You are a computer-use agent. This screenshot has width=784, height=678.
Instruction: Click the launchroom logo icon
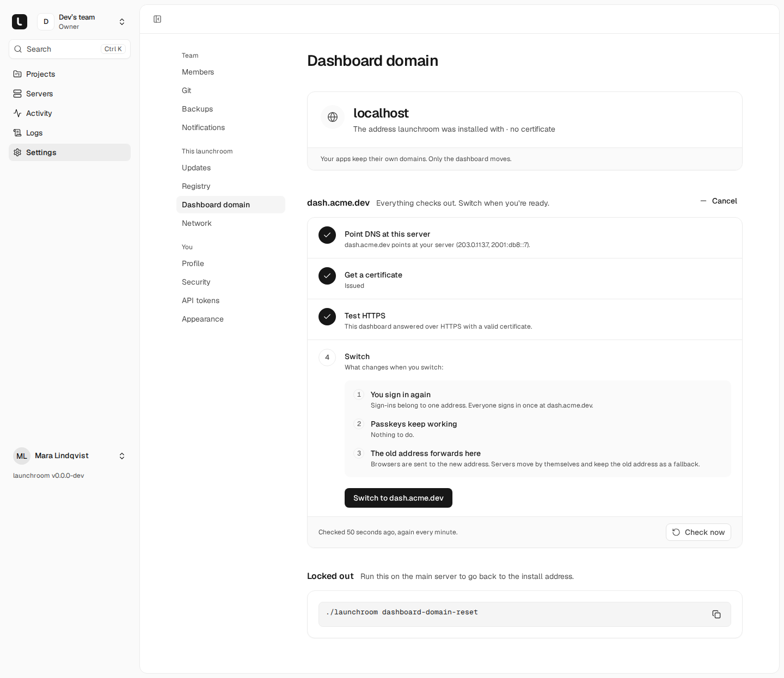tap(20, 22)
